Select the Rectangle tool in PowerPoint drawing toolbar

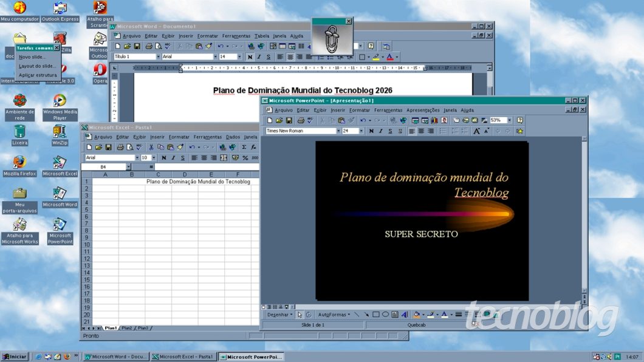(376, 315)
